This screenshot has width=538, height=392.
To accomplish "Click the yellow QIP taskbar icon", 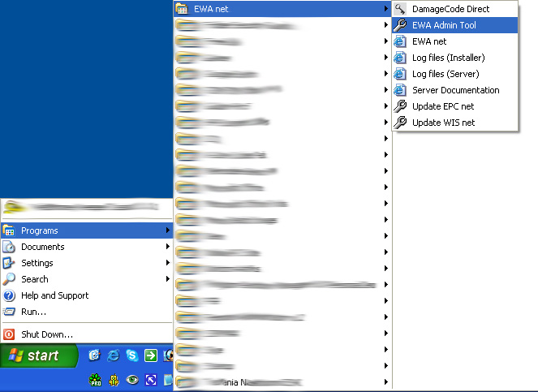I will tap(114, 380).
